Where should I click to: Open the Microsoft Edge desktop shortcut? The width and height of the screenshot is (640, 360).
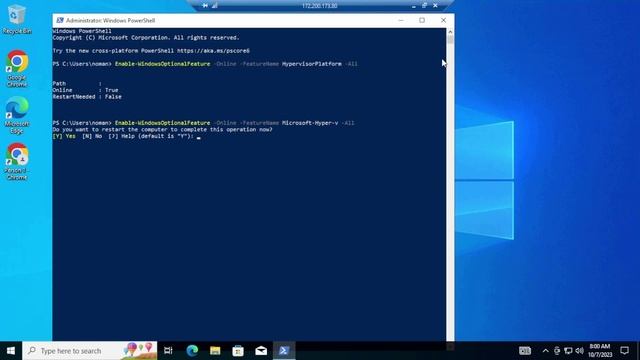[17, 115]
